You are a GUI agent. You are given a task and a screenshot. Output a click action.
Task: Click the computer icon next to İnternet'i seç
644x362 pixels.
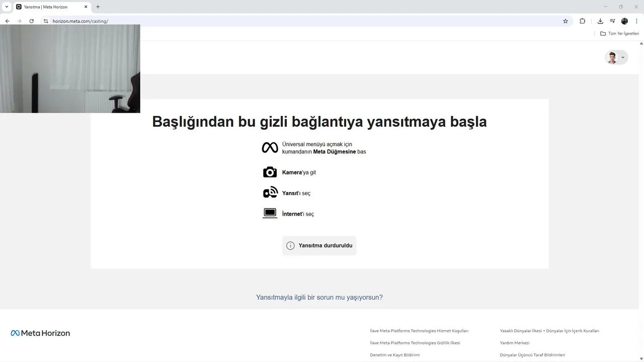point(270,213)
